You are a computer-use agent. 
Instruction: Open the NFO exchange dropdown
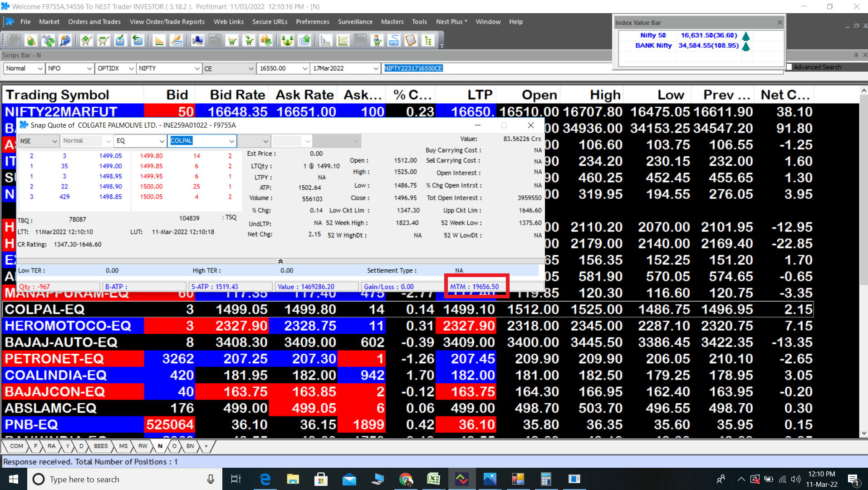tap(70, 68)
